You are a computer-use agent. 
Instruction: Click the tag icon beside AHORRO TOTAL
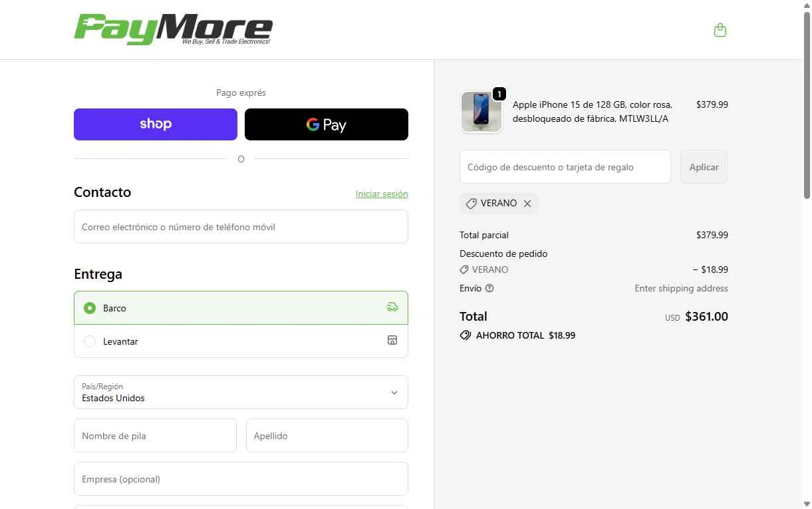[x=466, y=335]
